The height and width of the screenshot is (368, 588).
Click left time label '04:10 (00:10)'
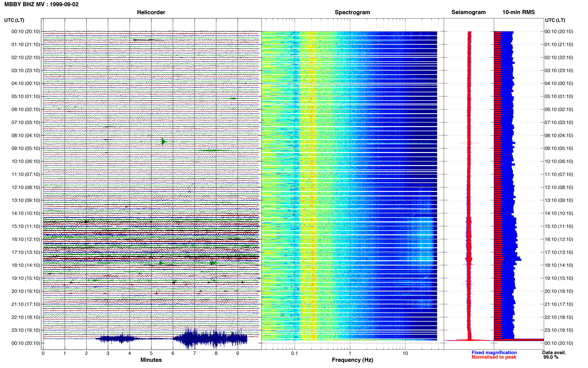pos(26,83)
